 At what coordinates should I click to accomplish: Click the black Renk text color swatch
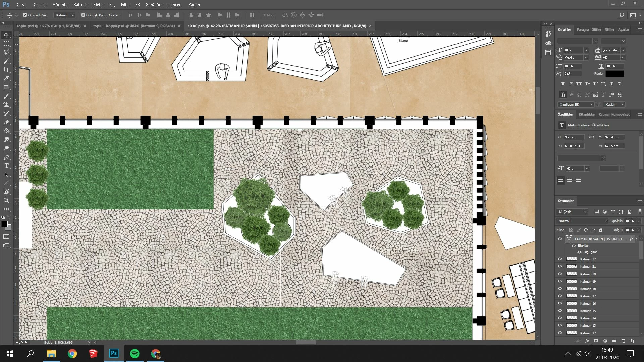(x=614, y=74)
